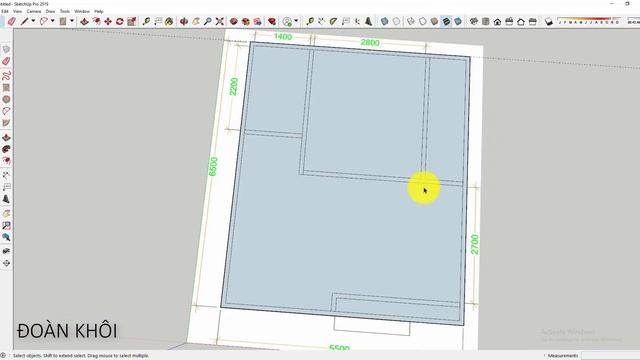Open the Window menu
The height and width of the screenshot is (360, 640).
(82, 11)
